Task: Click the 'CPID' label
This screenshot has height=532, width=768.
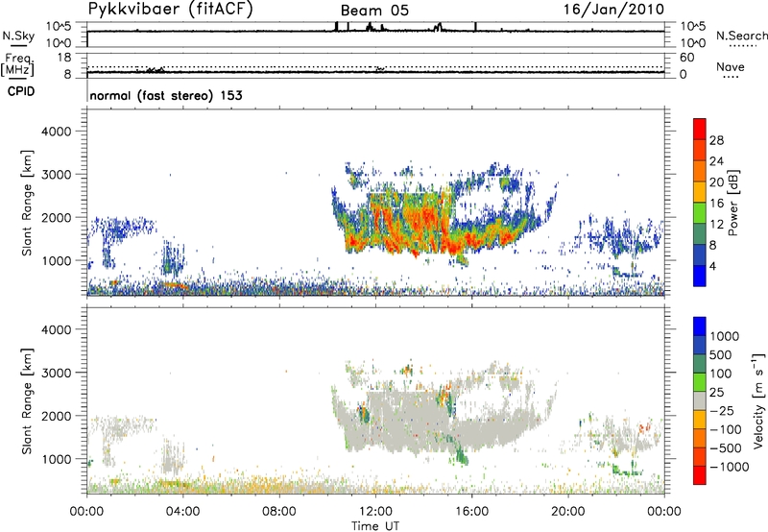Action: (21, 91)
